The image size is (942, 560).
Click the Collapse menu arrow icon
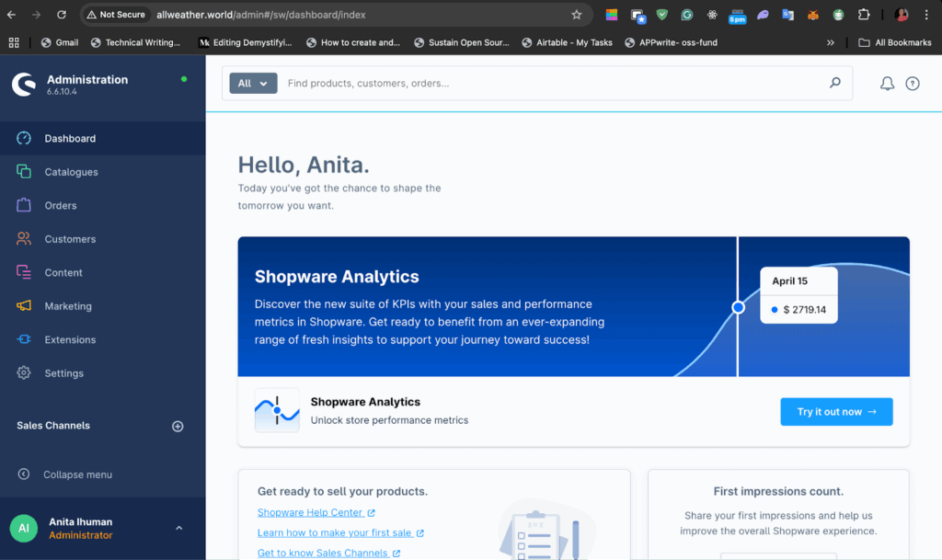click(x=23, y=474)
